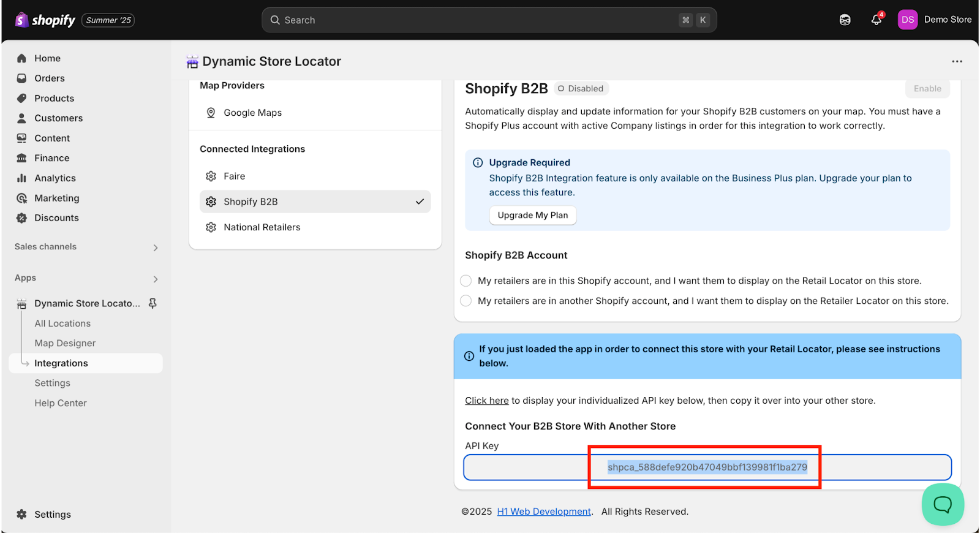Image resolution: width=980 pixels, height=533 pixels.
Task: Open All Locations page
Action: (x=62, y=323)
